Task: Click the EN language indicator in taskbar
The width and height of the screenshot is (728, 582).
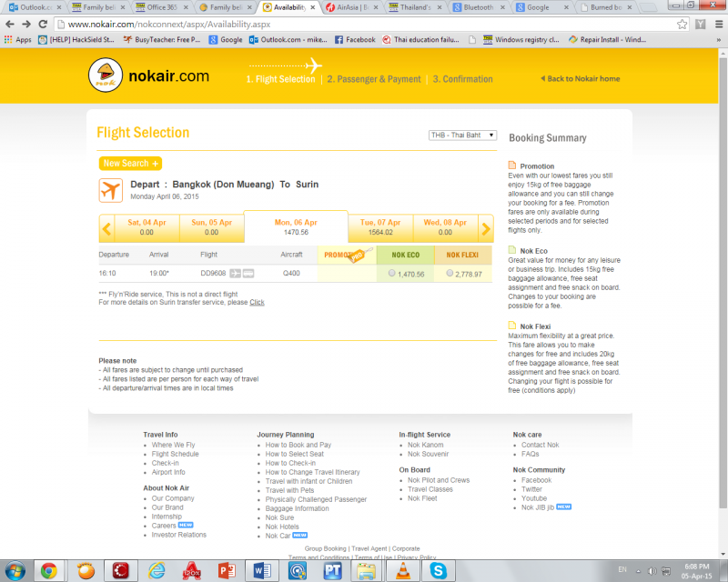Action: (x=622, y=569)
